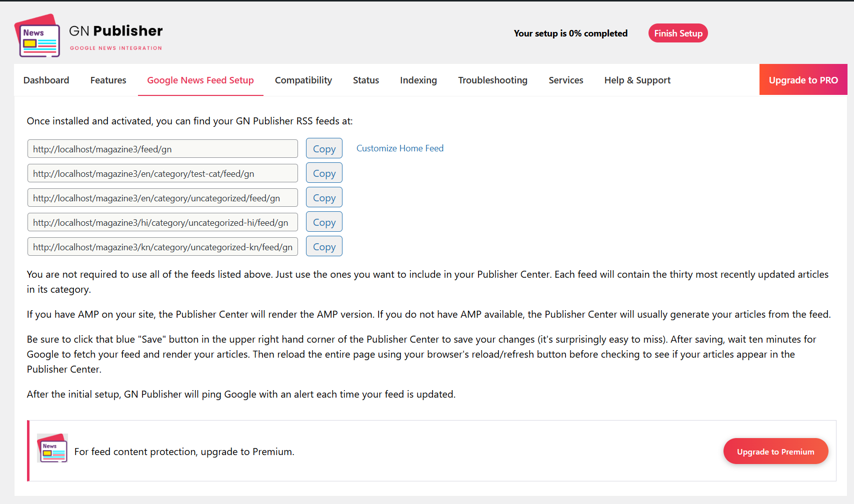Click the Upgrade to Premium button

[775, 451]
